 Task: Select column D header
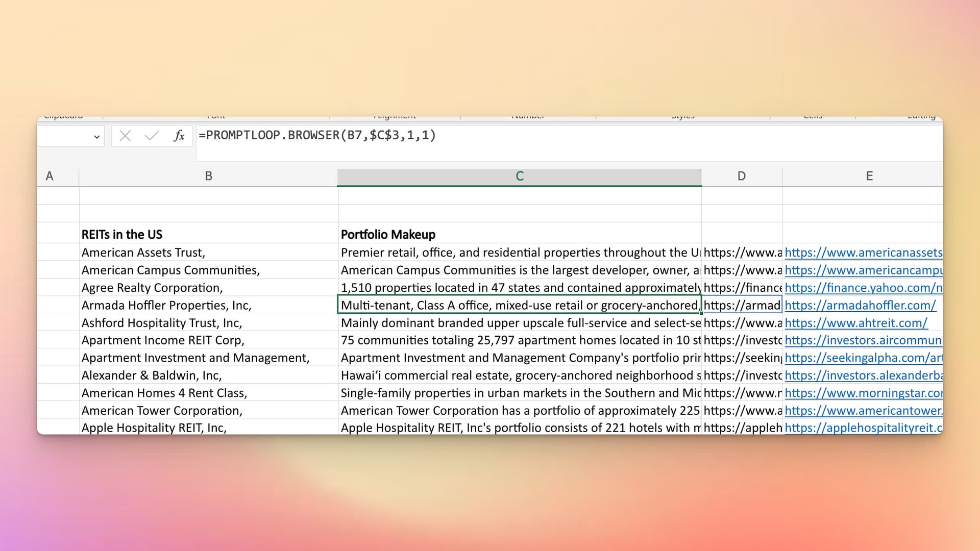point(742,176)
